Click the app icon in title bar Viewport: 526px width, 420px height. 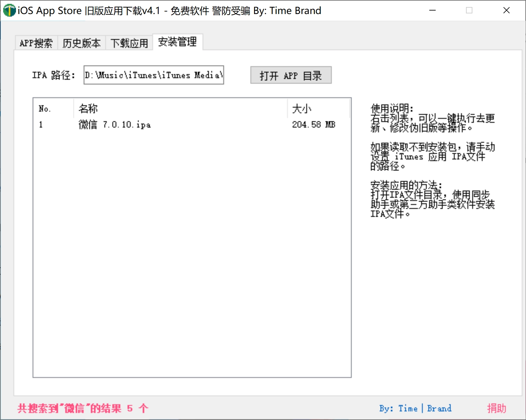tap(9, 11)
